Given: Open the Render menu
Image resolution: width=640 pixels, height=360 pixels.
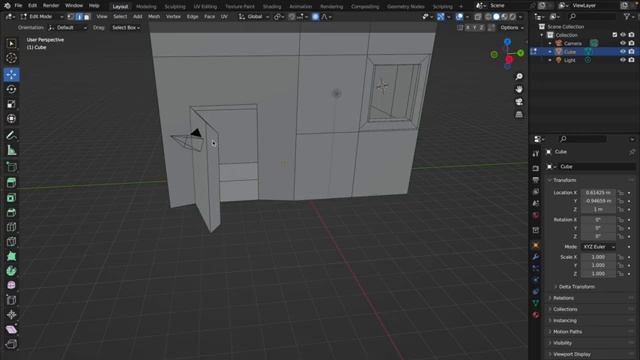Looking at the screenshot, I should click(51, 6).
